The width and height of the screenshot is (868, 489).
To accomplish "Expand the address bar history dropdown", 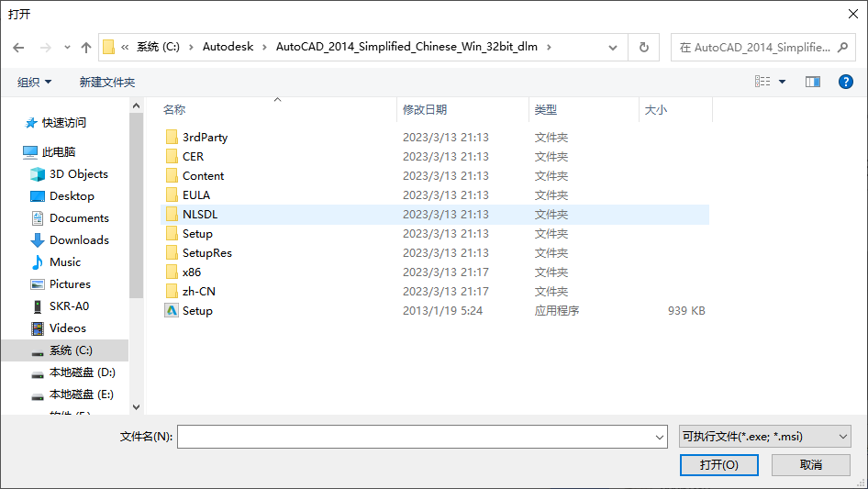I will [x=613, y=47].
